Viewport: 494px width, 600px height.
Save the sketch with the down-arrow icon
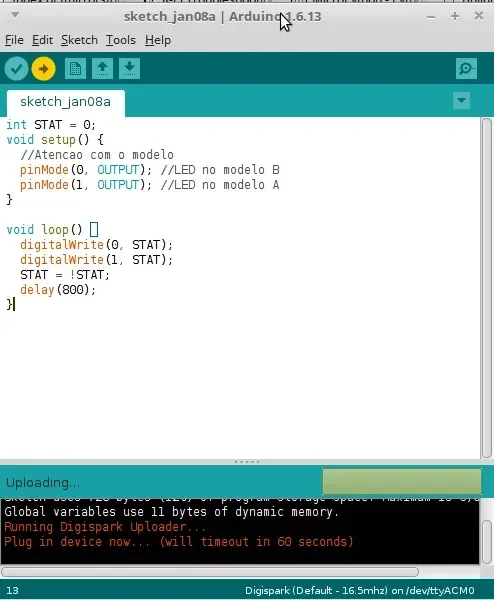(129, 69)
